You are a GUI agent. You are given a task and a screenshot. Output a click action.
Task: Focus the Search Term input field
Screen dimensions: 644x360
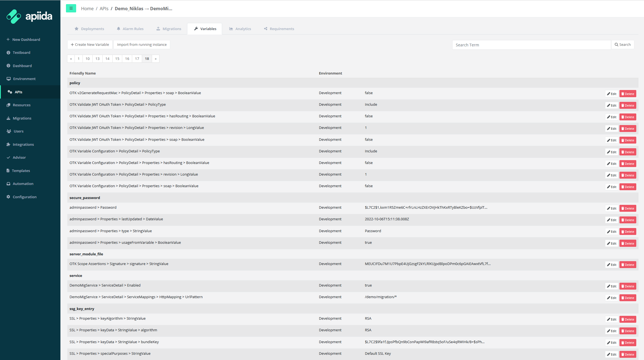[531, 45]
